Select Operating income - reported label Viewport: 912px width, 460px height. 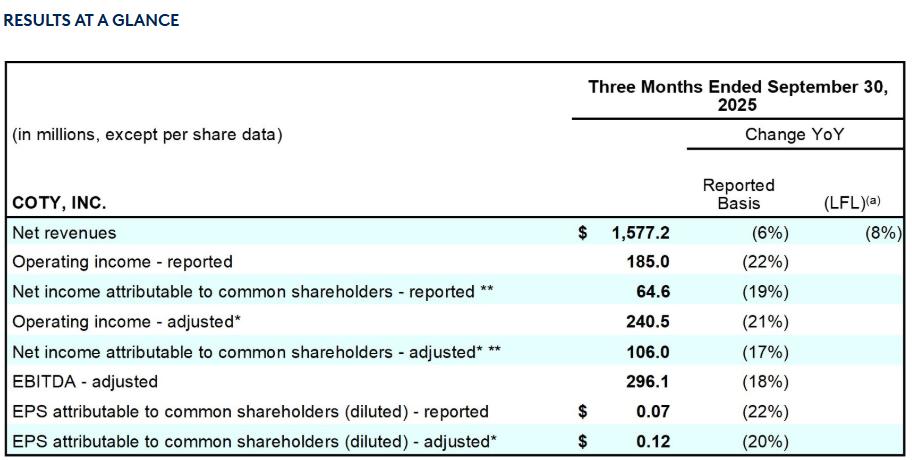click(122, 262)
